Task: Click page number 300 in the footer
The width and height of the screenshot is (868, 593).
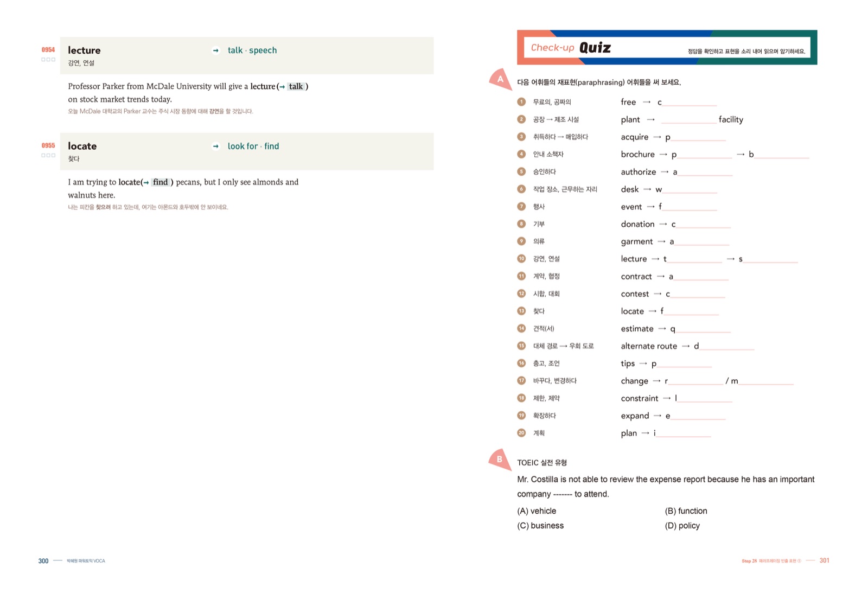Action: pos(43,561)
